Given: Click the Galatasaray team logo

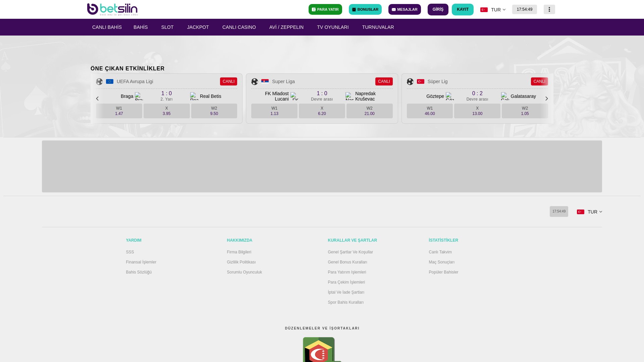Looking at the screenshot, I should pos(505,96).
